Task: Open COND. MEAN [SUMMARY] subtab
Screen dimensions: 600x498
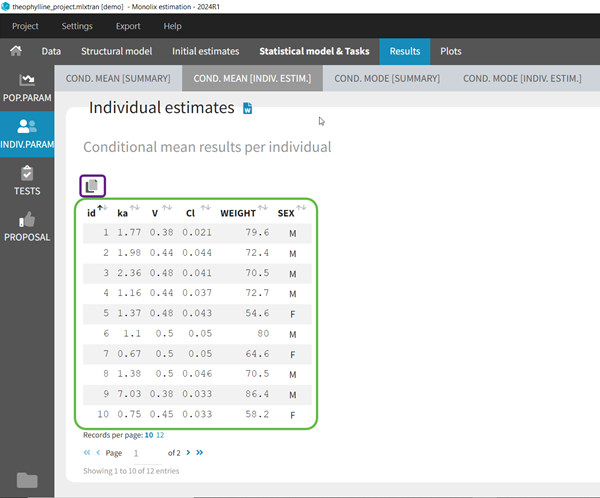Action: click(x=118, y=78)
